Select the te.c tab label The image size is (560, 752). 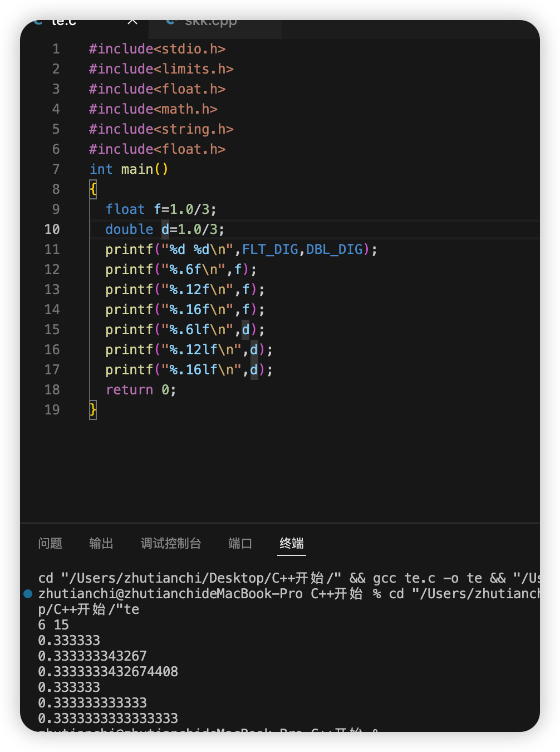[x=64, y=22]
